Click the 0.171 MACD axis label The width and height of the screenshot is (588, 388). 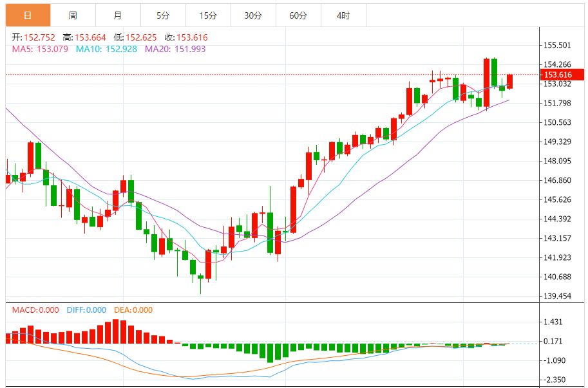tap(553, 341)
